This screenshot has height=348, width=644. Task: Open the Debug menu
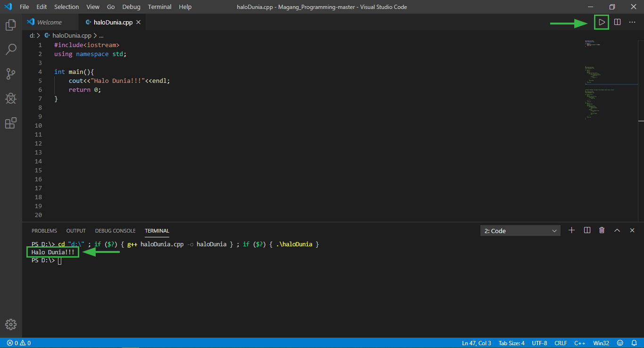pyautogui.click(x=131, y=7)
